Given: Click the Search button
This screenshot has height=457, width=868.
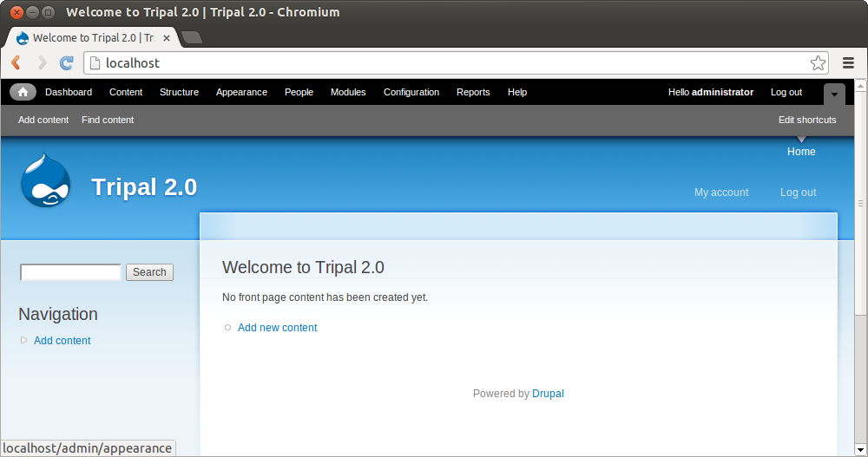Looking at the screenshot, I should point(149,272).
